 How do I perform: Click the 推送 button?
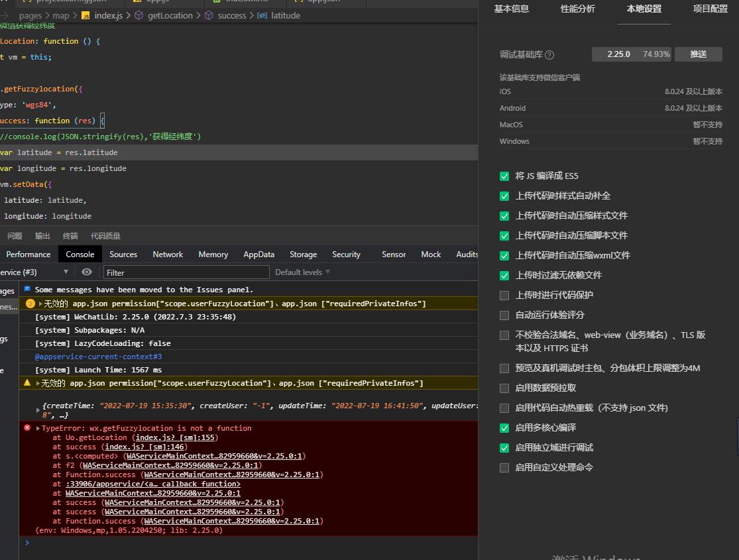pos(699,54)
